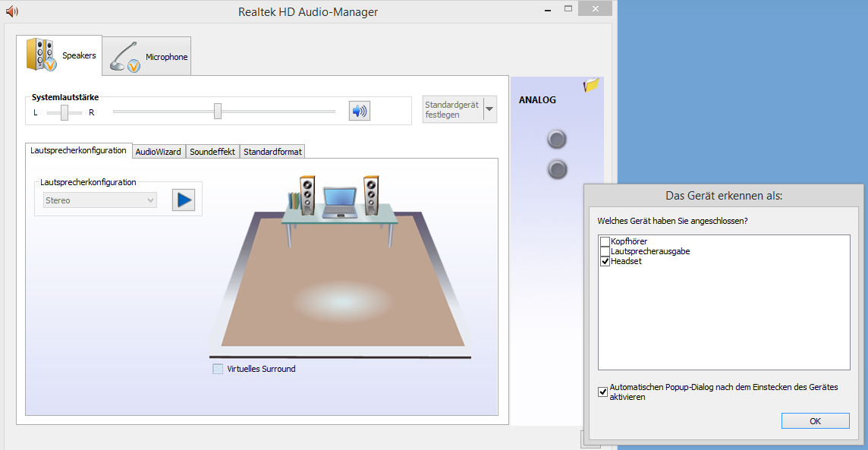
Task: Switch to the AudioWizard tab
Action: 159,152
